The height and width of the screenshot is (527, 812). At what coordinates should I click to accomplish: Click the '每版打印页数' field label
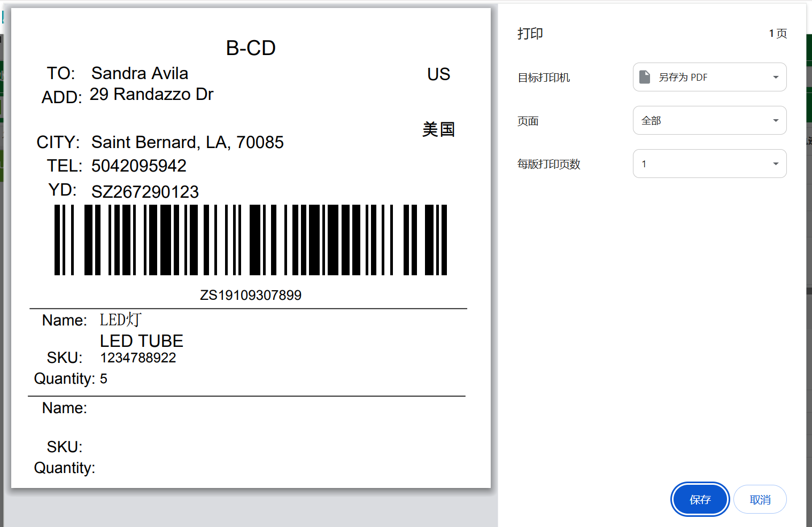(x=548, y=164)
